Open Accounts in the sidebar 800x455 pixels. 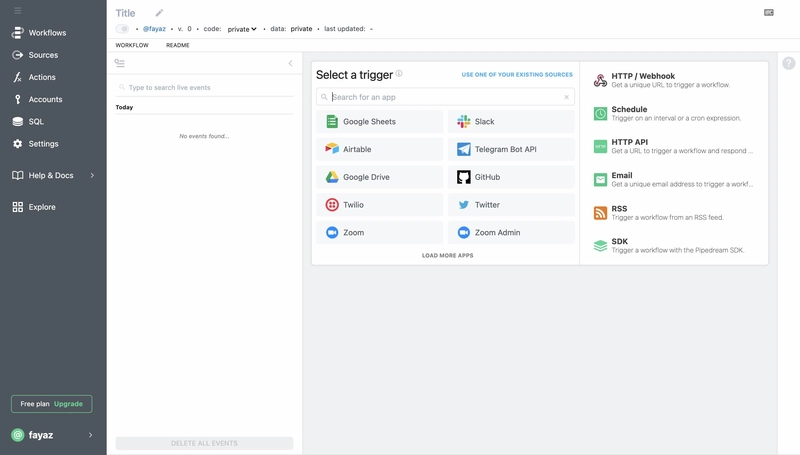37,99
